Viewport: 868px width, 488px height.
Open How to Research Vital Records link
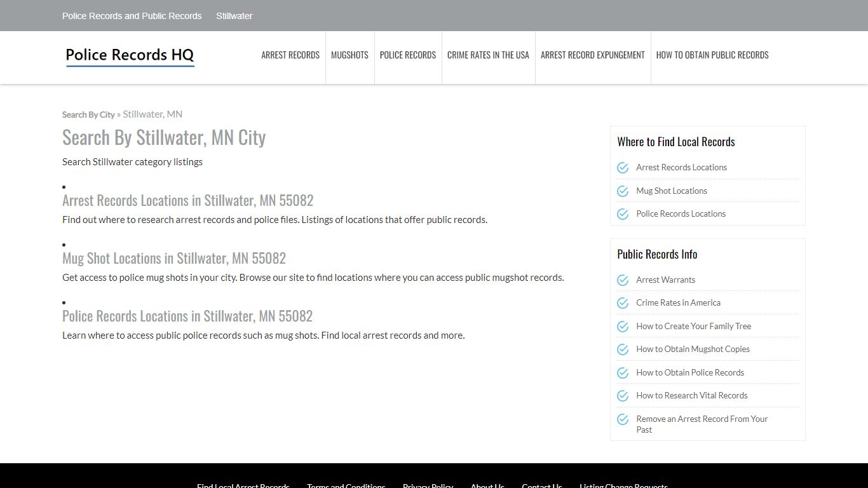tap(692, 396)
